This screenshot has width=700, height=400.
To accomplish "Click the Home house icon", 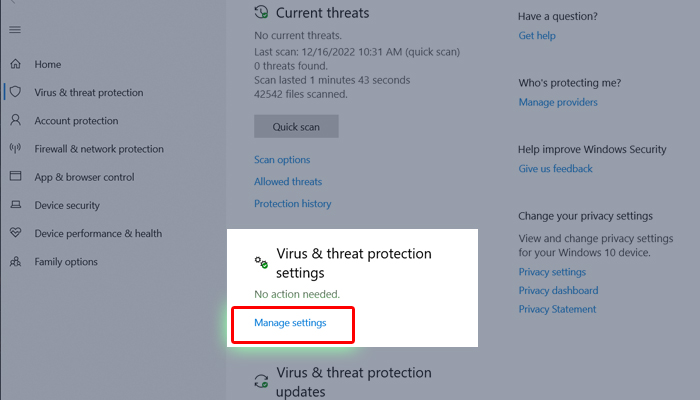I will point(15,64).
